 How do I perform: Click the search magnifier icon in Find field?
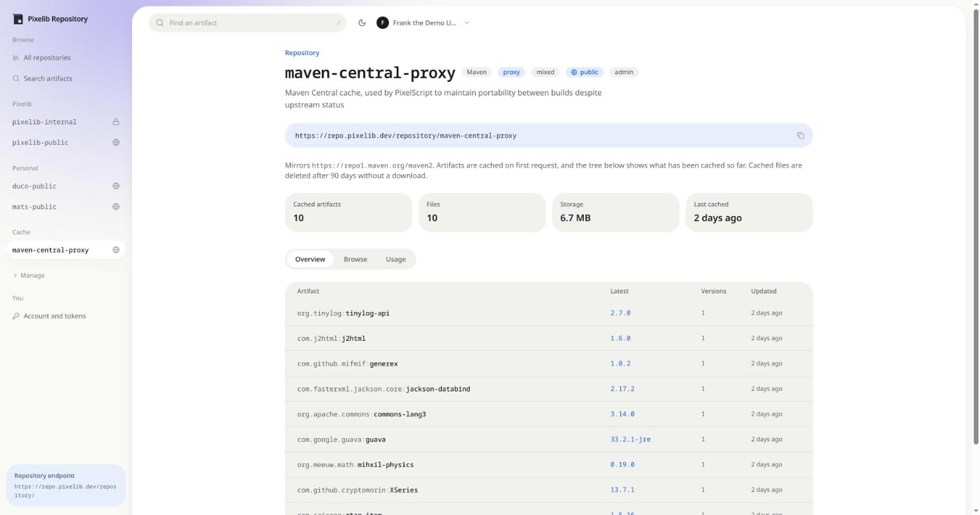tap(160, 22)
